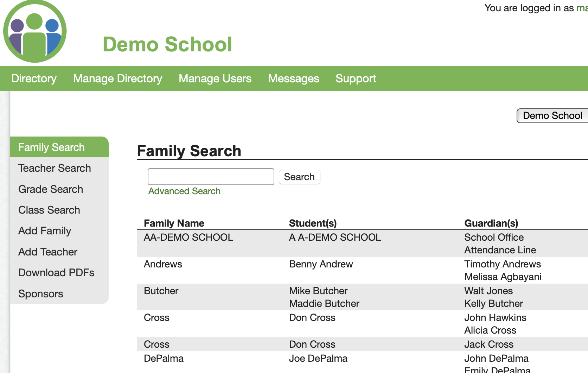Image resolution: width=588 pixels, height=373 pixels.
Task: Click the Demo School site title
Action: (167, 44)
